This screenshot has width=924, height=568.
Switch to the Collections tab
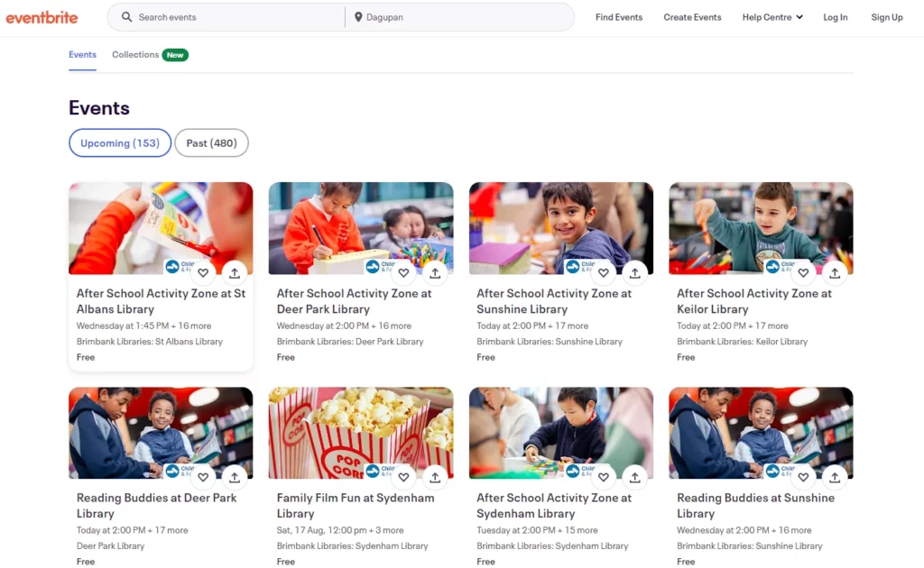pyautogui.click(x=135, y=55)
